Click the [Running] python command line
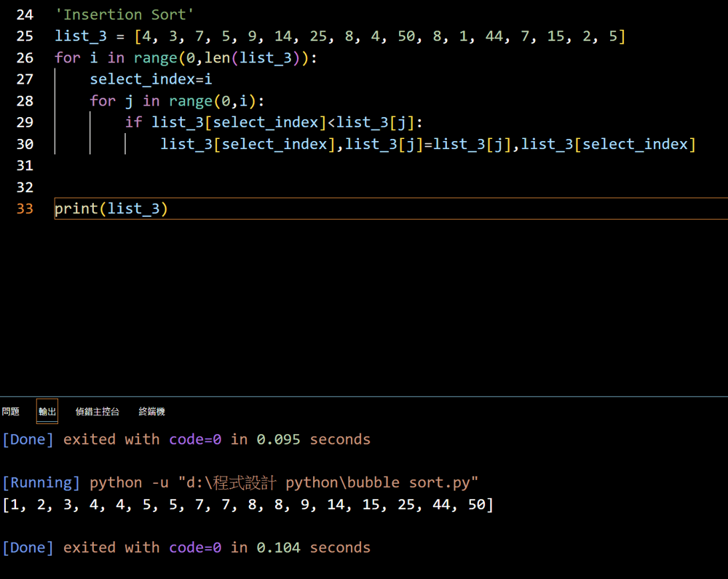Viewport: 728px width, 579px height. click(x=240, y=482)
